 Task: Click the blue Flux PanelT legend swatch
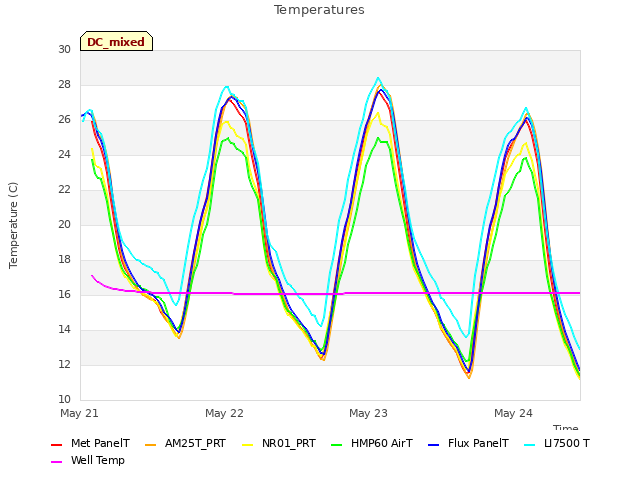[x=434, y=444]
